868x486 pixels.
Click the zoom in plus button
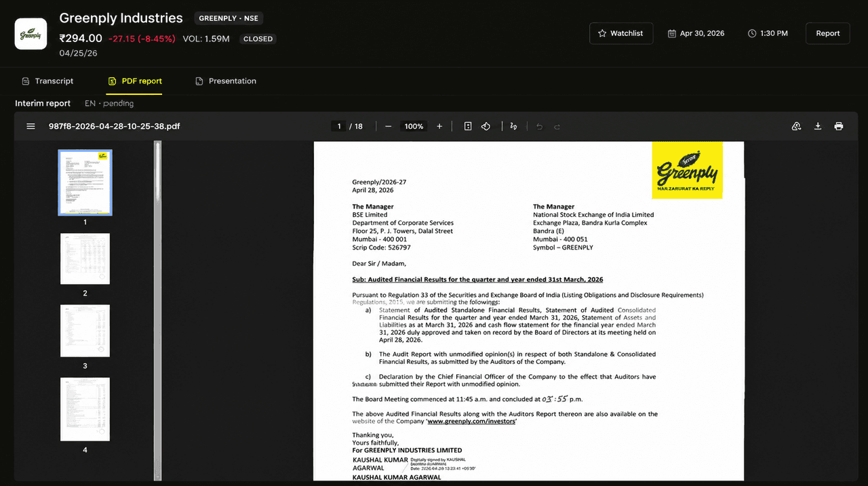pos(439,126)
